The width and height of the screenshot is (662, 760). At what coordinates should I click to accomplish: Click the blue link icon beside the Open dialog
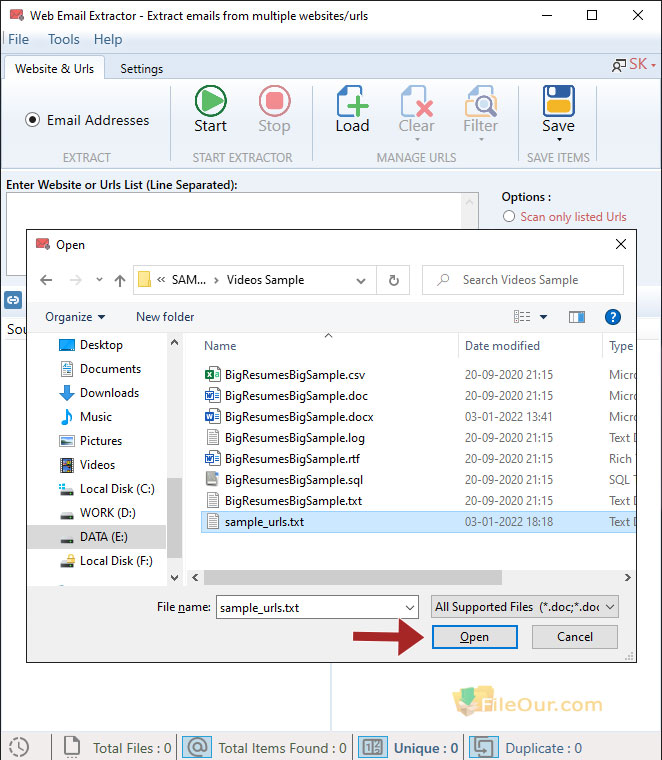coord(13,300)
